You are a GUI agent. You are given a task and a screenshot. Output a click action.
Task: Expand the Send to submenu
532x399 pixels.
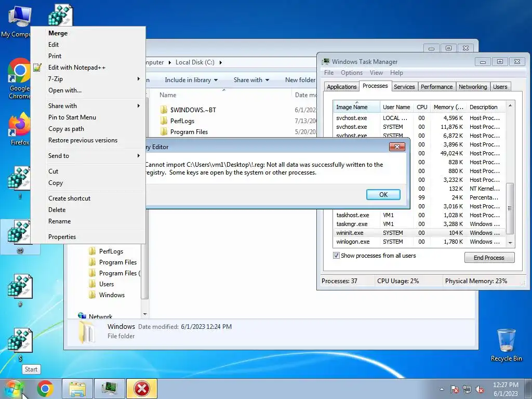click(138, 155)
